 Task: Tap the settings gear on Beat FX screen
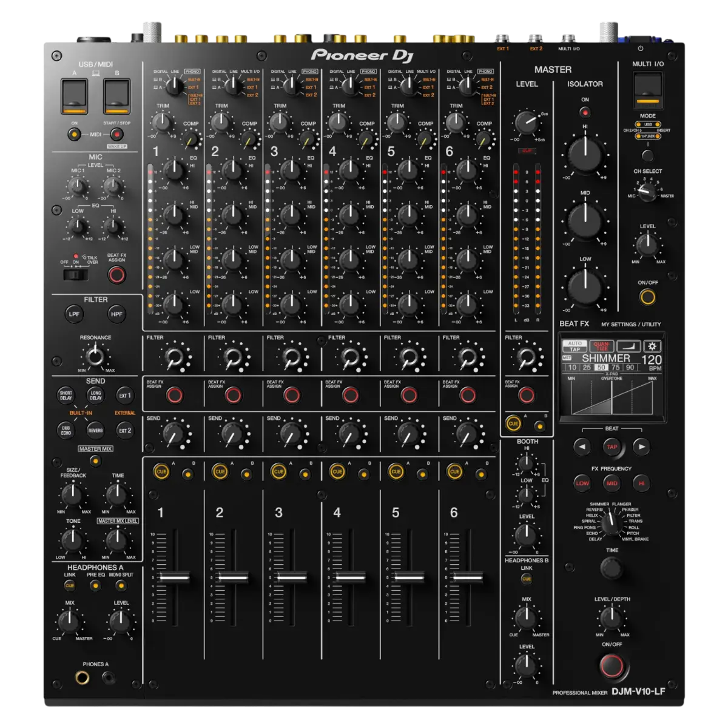click(652, 346)
